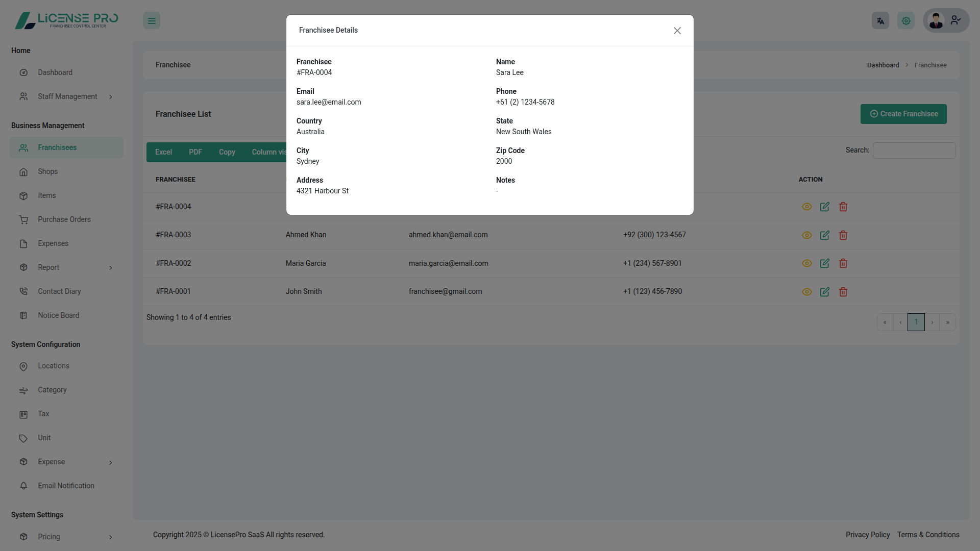Expand the Report menu chevron

[x=110, y=268]
